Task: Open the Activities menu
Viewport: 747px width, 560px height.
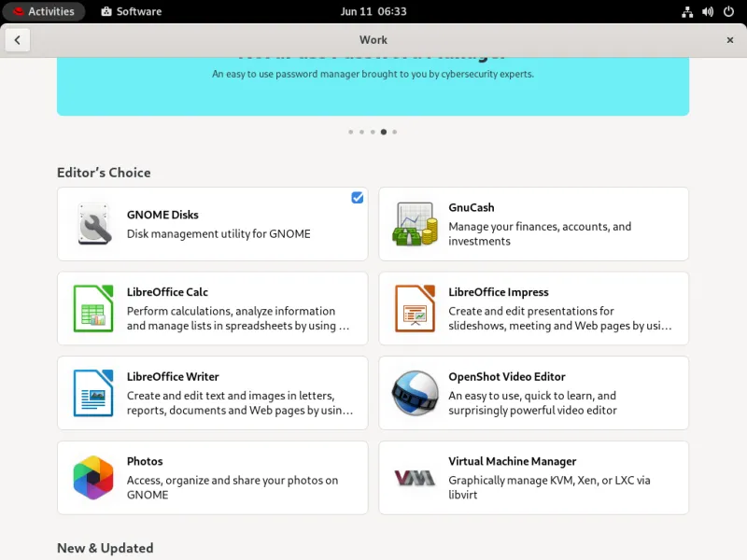Action: point(44,11)
